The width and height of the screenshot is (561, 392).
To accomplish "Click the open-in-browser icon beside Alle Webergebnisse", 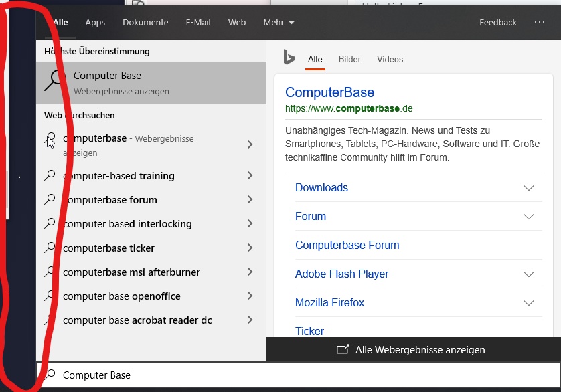I will pyautogui.click(x=343, y=349).
